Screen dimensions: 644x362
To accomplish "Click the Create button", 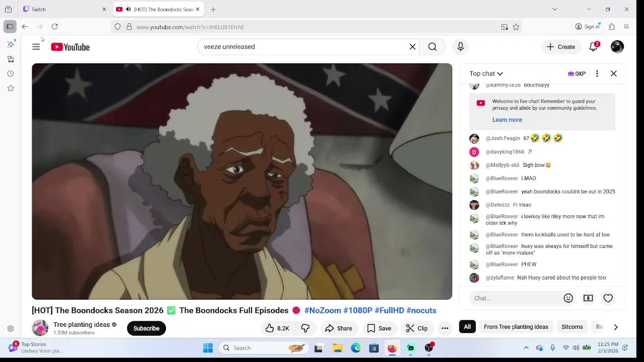I will tap(561, 47).
